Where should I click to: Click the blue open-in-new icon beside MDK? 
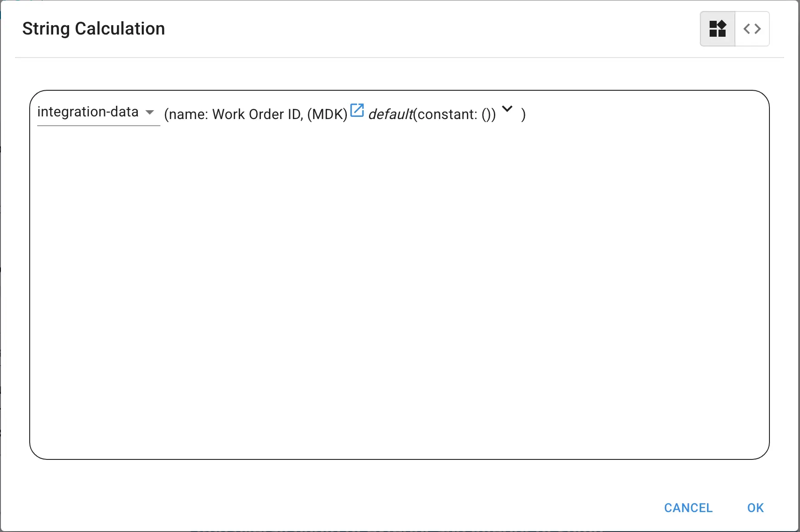[x=357, y=110]
